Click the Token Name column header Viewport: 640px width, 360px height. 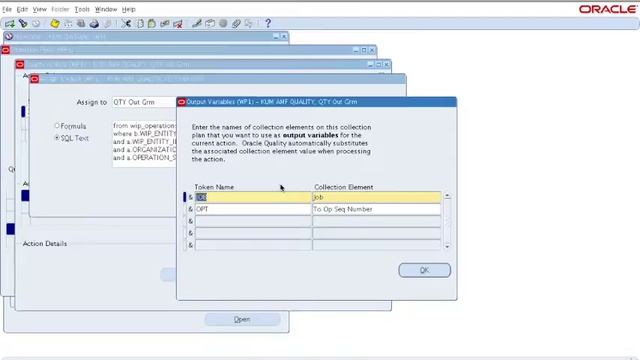(x=214, y=187)
